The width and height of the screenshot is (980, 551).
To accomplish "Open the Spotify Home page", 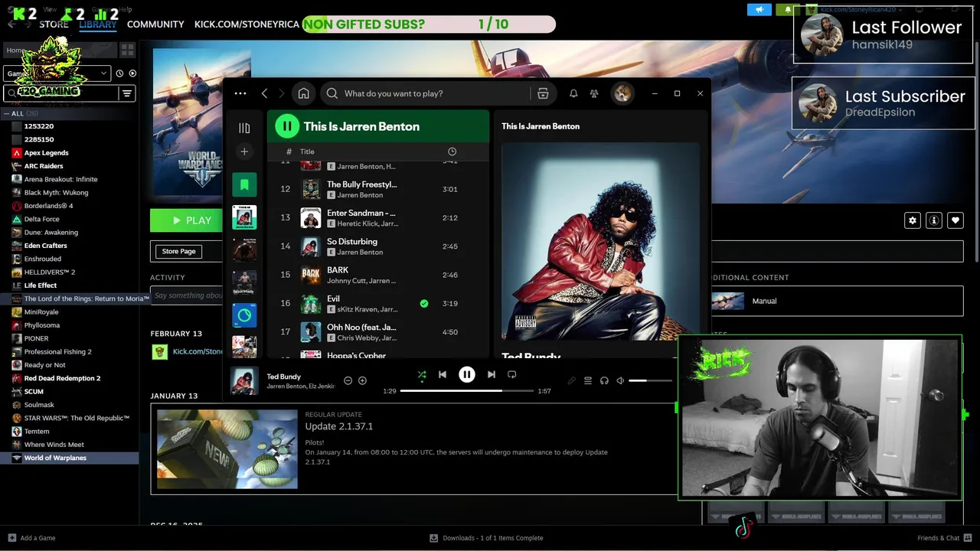I will click(304, 93).
